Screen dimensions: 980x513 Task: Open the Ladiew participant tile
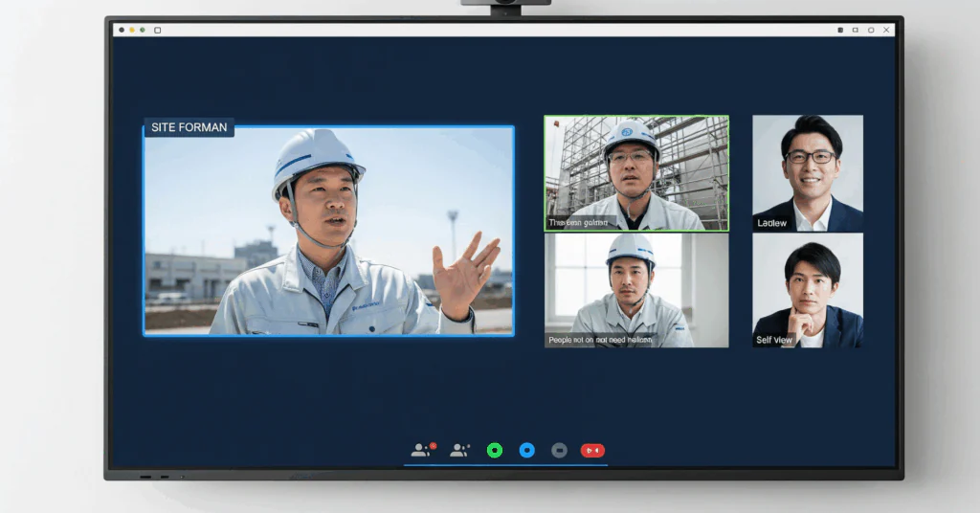pos(808,173)
